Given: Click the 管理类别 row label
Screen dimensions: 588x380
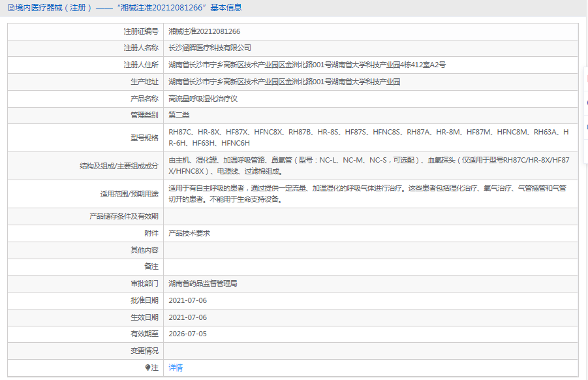Looking at the screenshot, I should (x=144, y=115).
